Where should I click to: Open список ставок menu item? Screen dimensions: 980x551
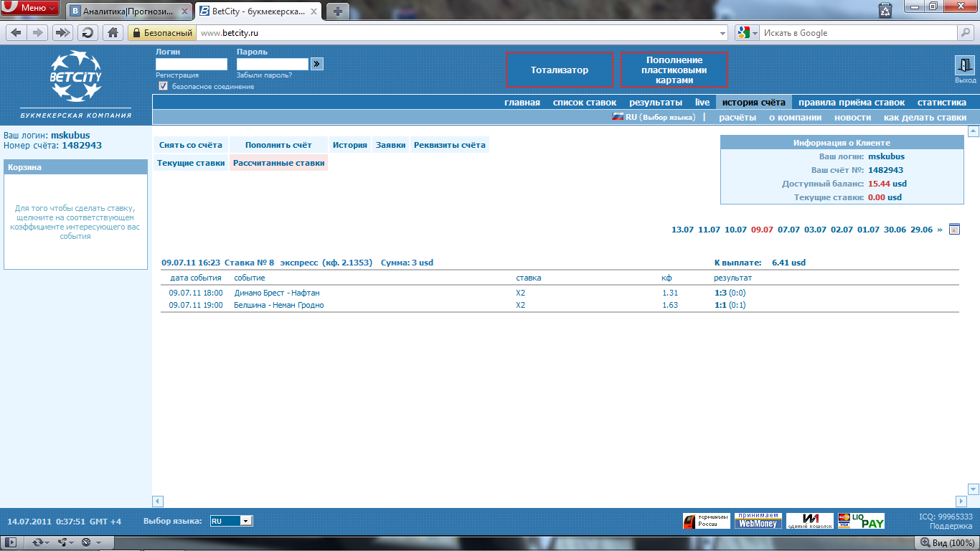(x=585, y=102)
